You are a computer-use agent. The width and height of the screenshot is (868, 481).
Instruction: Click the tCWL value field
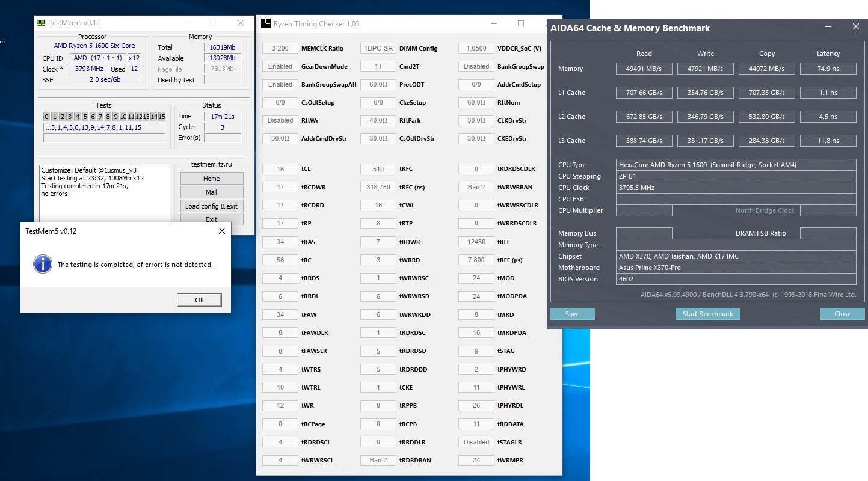coord(378,205)
